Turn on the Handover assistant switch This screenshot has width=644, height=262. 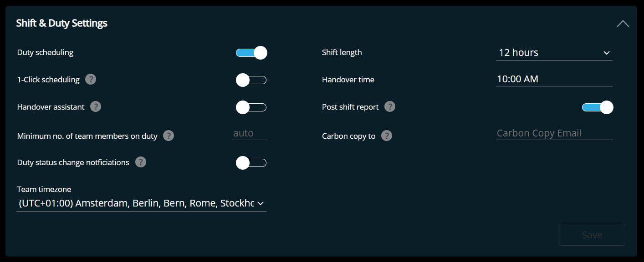pyautogui.click(x=251, y=108)
